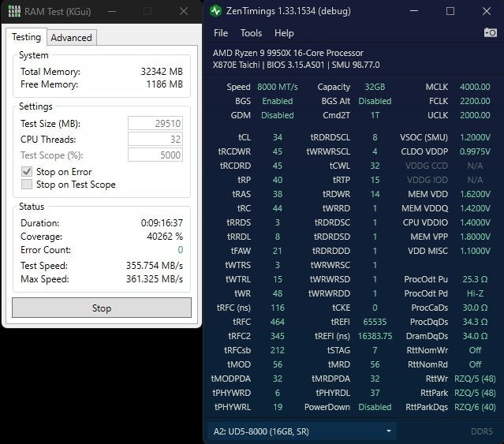Click the Test Scope (%) input field
The height and width of the screenshot is (444, 504).
click(x=155, y=155)
